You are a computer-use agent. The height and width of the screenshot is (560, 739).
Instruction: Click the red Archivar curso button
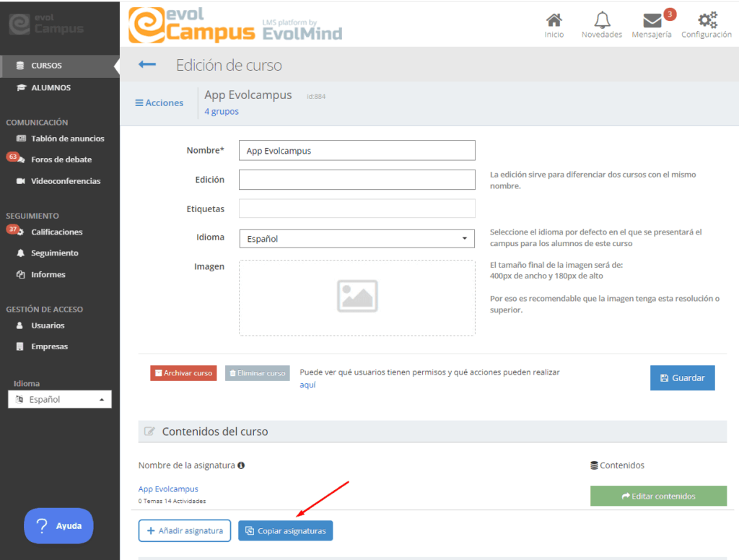[x=183, y=373]
